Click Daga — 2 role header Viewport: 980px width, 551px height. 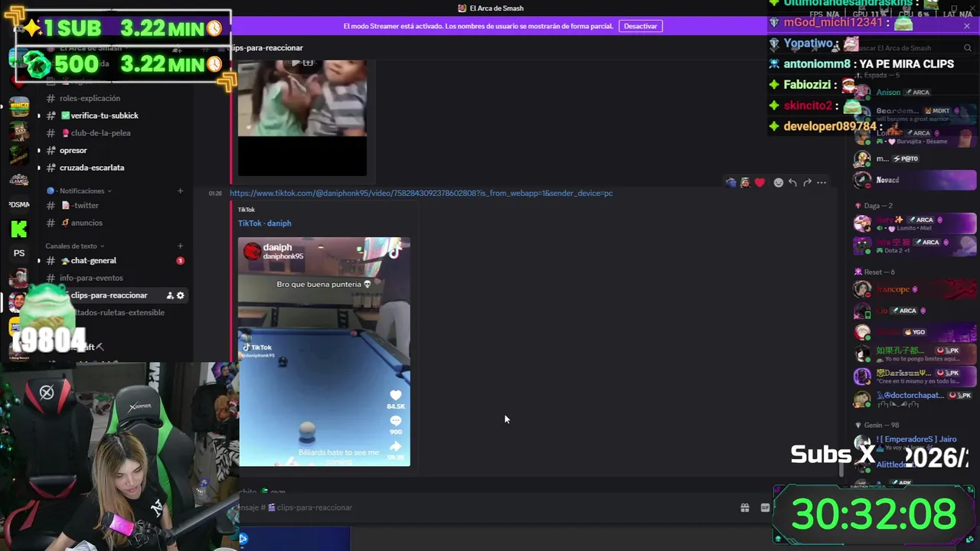point(878,206)
